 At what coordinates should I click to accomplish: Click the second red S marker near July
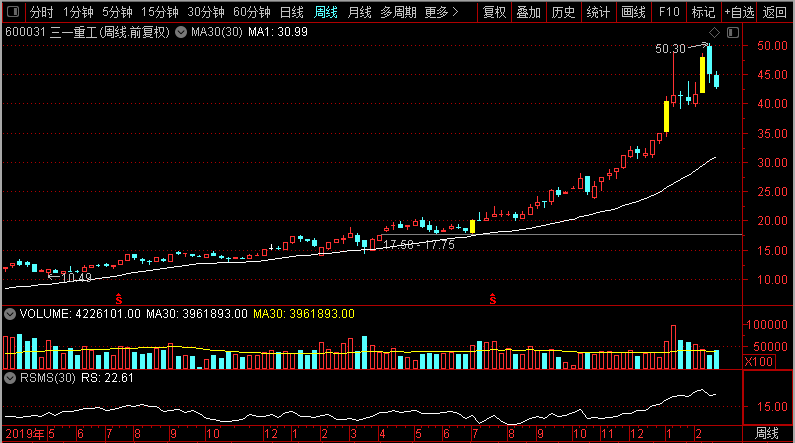[493, 299]
